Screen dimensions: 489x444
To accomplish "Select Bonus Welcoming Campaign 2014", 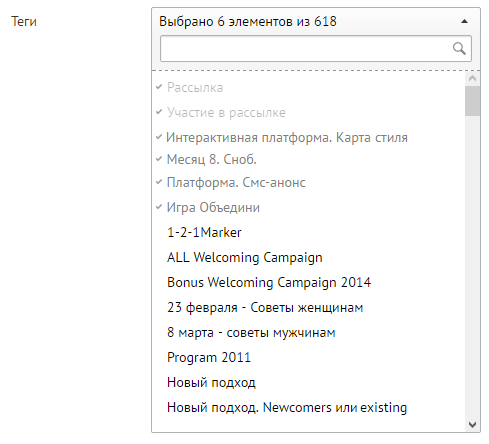I will (269, 282).
